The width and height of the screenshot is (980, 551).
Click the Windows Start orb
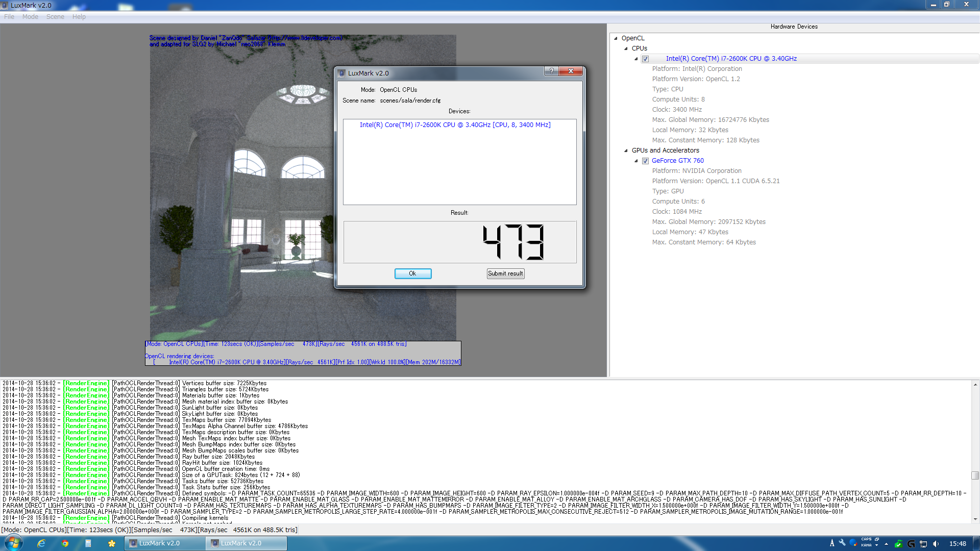pyautogui.click(x=13, y=543)
